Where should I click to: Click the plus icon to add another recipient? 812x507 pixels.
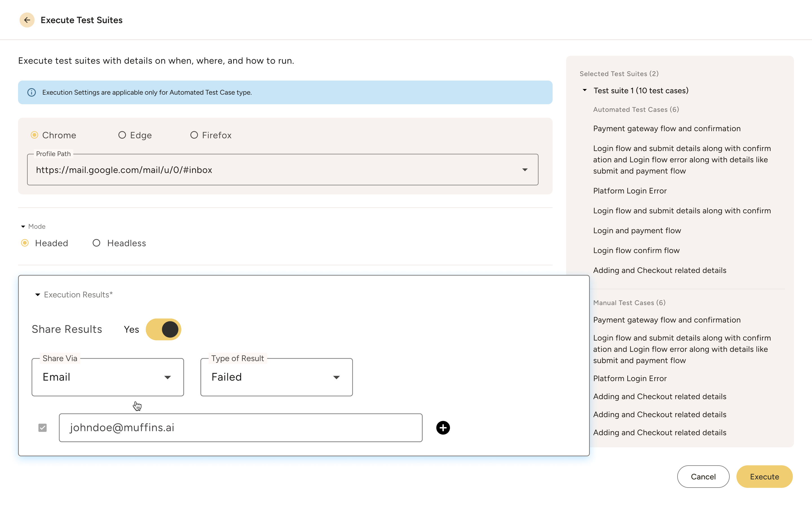point(443,428)
